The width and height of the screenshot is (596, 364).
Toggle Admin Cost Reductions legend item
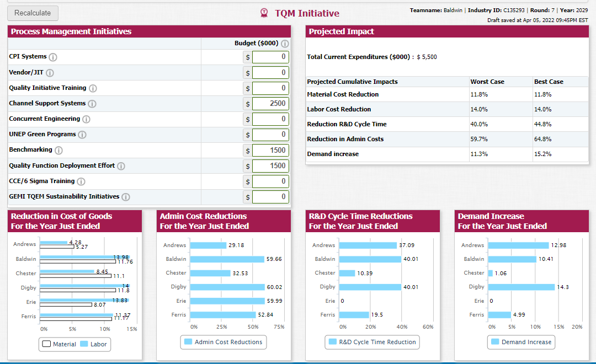[223, 342]
